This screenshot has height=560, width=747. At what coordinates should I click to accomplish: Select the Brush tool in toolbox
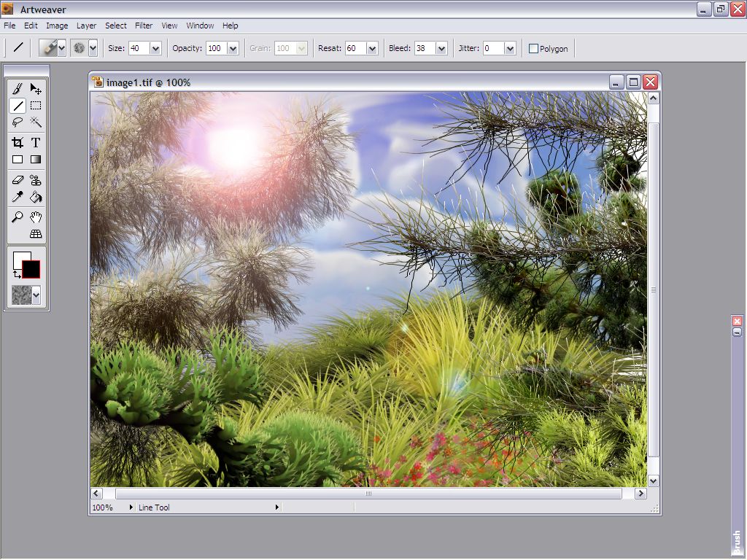[x=18, y=89]
